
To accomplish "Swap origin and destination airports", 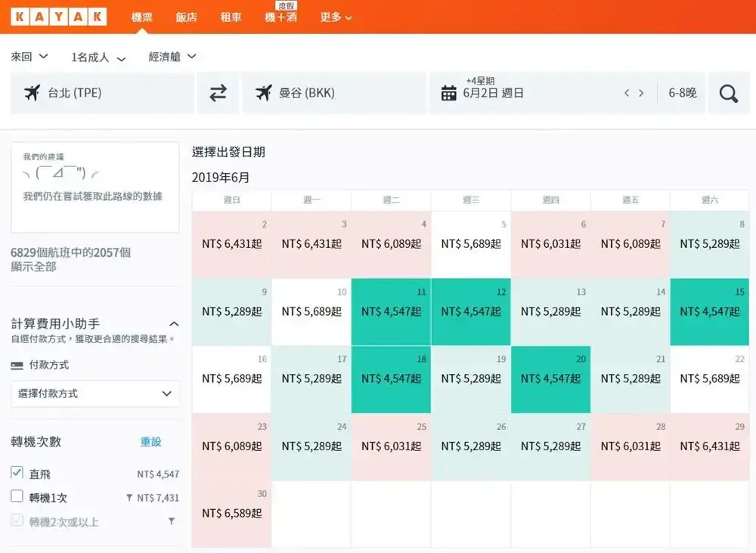I will click(x=218, y=93).
